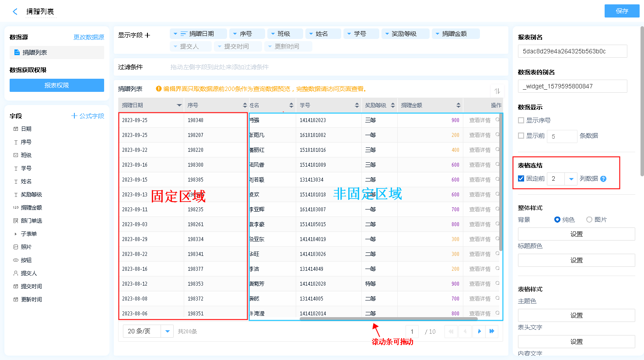Click the back arrow beside 捐赠列表 title
This screenshot has height=360, width=644.
coord(15,12)
